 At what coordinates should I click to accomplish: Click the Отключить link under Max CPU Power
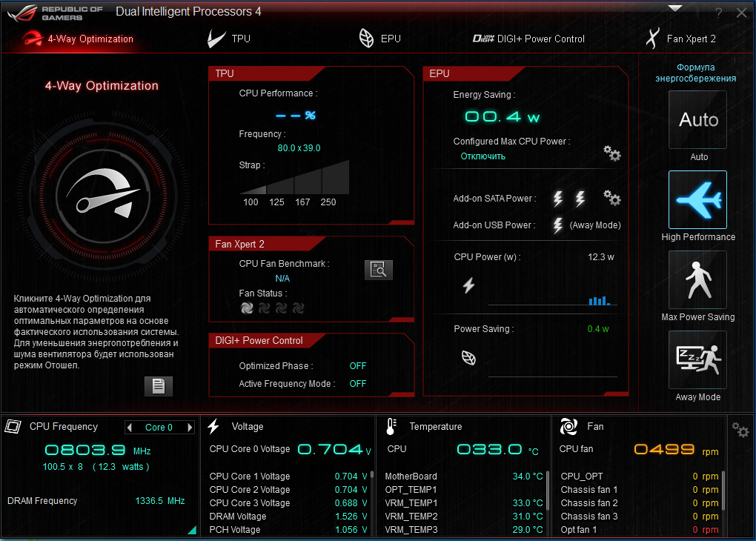click(483, 156)
